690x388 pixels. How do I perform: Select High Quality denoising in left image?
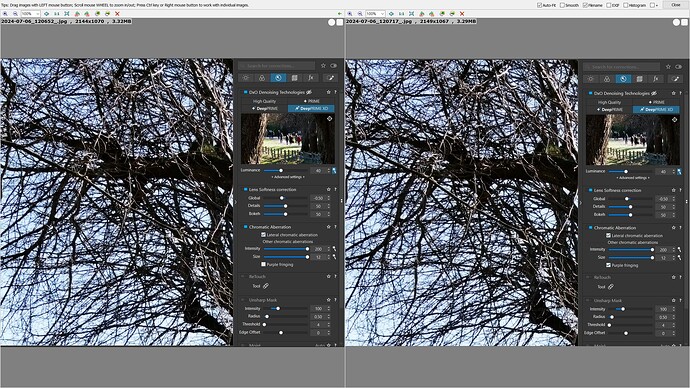click(264, 101)
